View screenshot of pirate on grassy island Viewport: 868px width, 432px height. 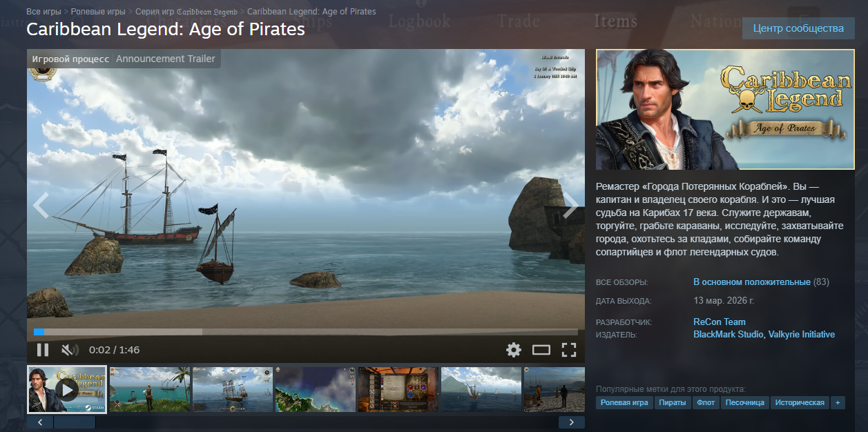150,390
